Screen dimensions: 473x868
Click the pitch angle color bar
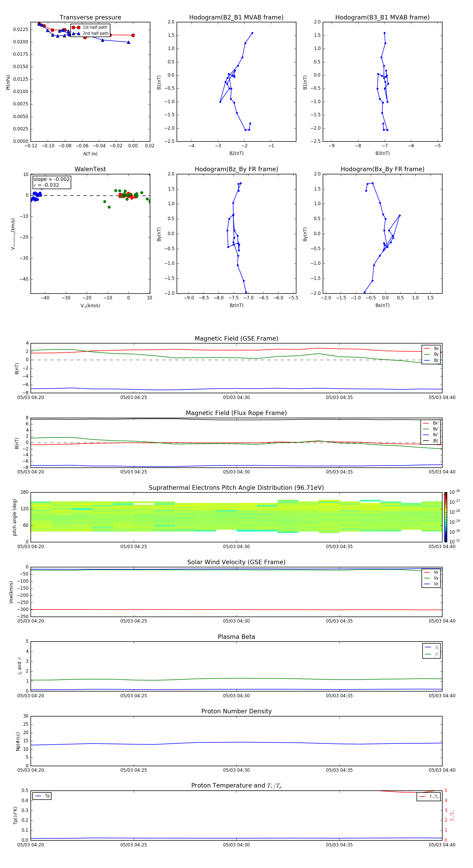(x=445, y=517)
